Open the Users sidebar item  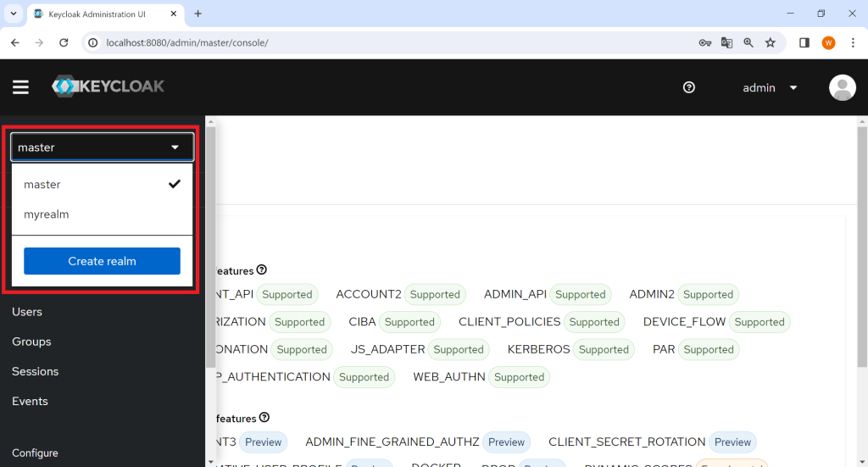(x=27, y=312)
